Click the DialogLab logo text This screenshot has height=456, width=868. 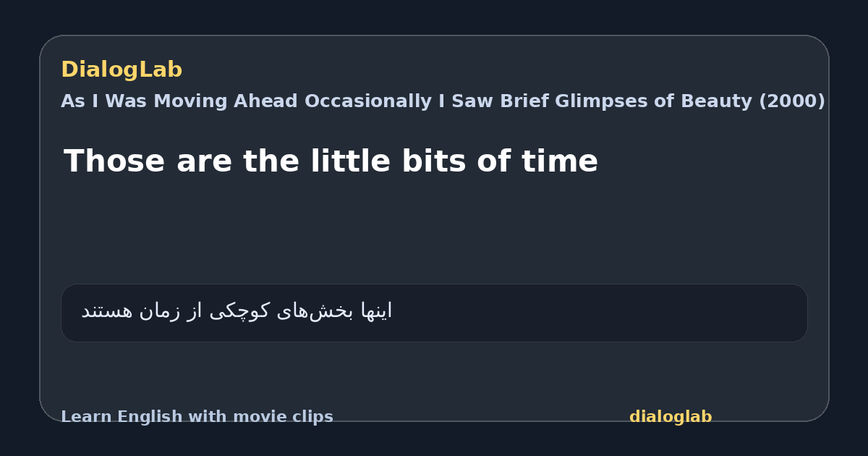pyautogui.click(x=122, y=70)
